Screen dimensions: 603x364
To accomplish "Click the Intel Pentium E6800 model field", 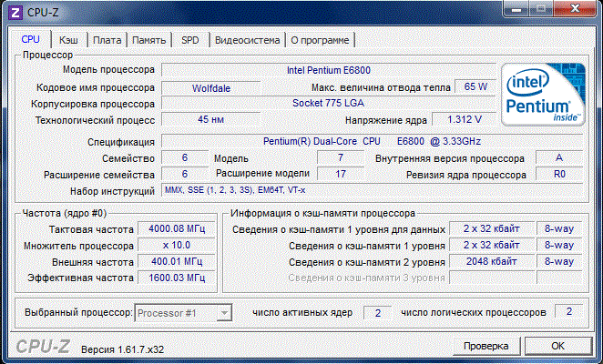I will (x=328, y=70).
